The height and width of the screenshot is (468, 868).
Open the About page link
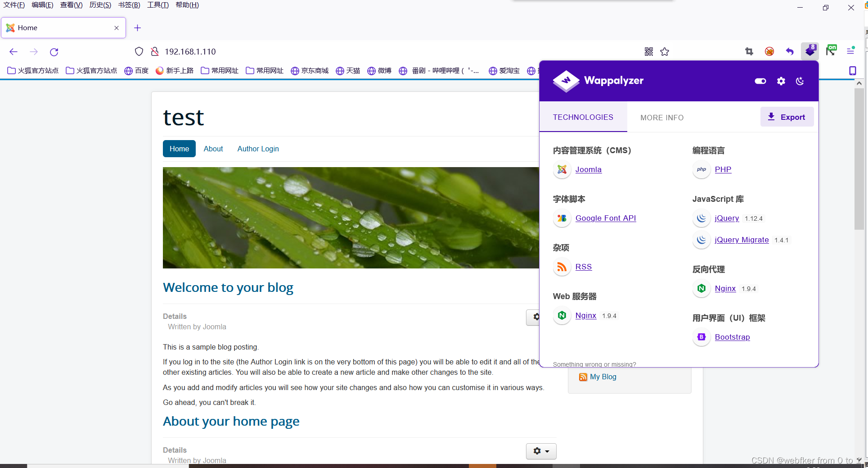point(213,149)
